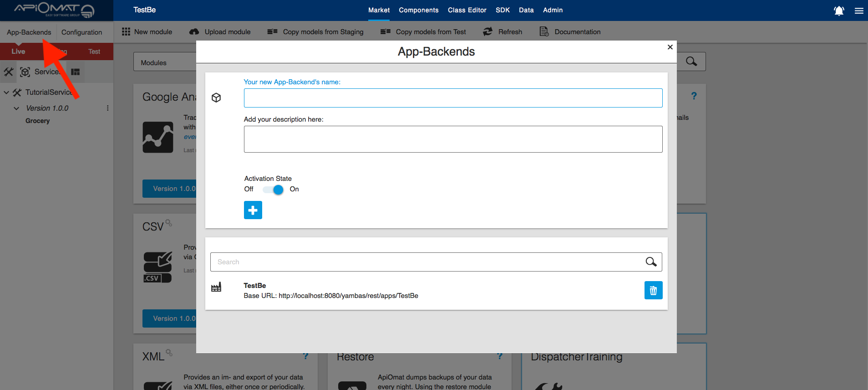
Task: Focus the new App-Backend name field
Action: tap(453, 98)
